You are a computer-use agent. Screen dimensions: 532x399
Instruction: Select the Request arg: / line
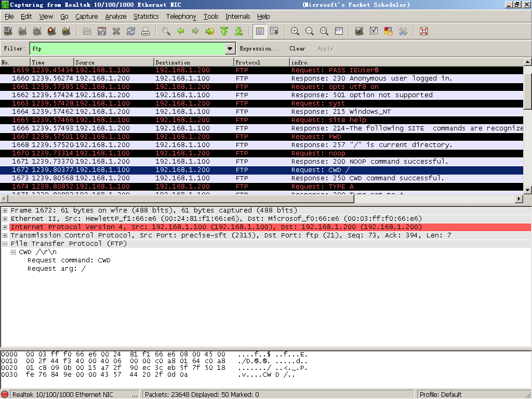57,269
